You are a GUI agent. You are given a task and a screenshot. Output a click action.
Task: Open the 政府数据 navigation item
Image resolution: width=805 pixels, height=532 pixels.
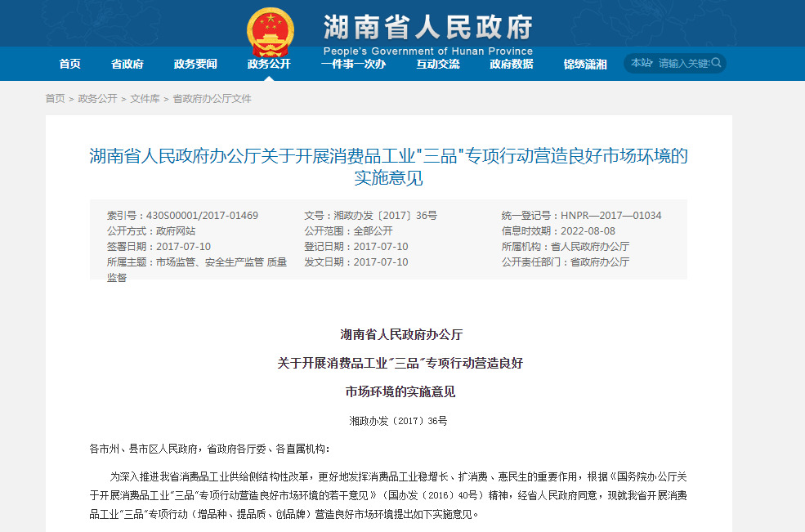512,64
